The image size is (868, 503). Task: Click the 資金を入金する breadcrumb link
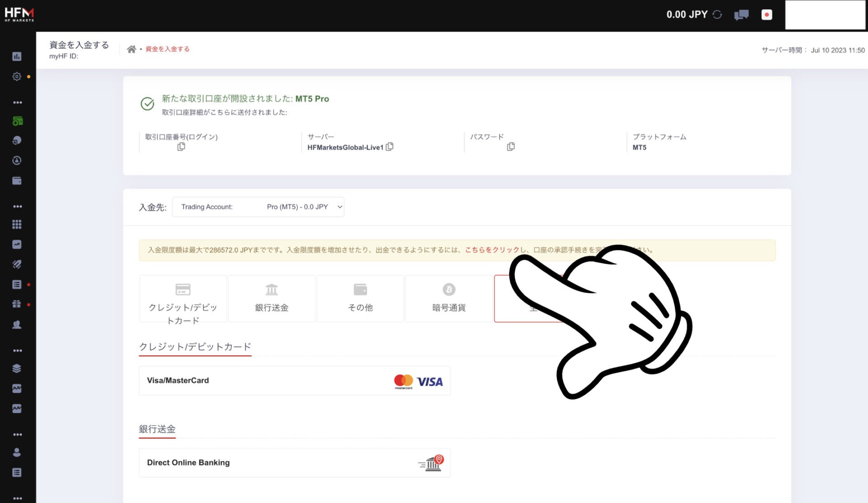click(x=167, y=49)
